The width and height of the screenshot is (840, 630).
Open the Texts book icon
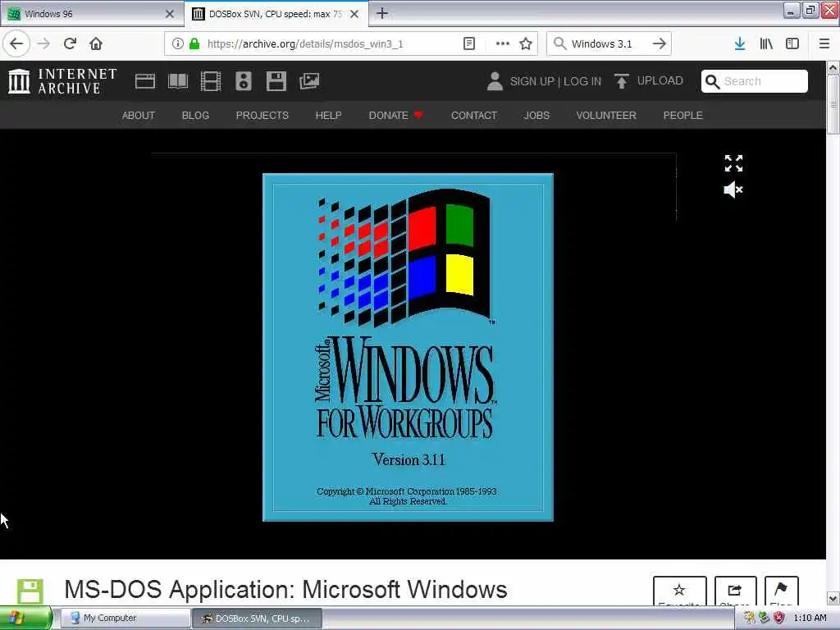pyautogui.click(x=178, y=81)
